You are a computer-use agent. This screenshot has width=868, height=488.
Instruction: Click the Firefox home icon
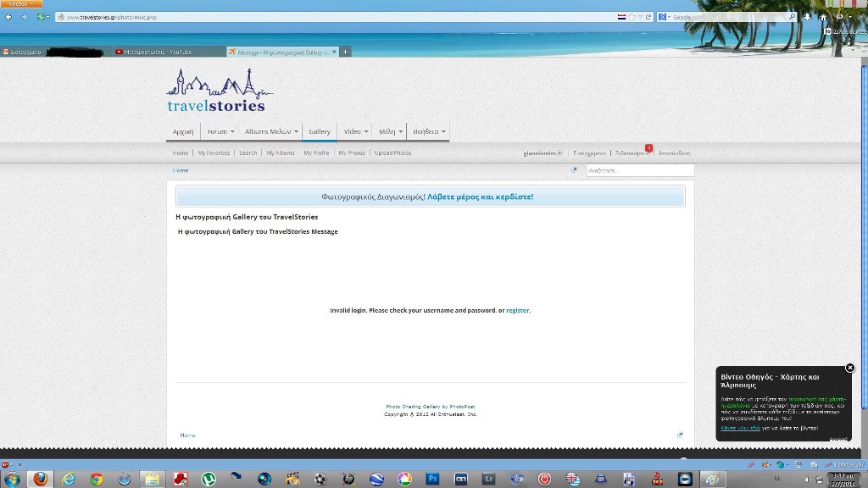tap(822, 17)
